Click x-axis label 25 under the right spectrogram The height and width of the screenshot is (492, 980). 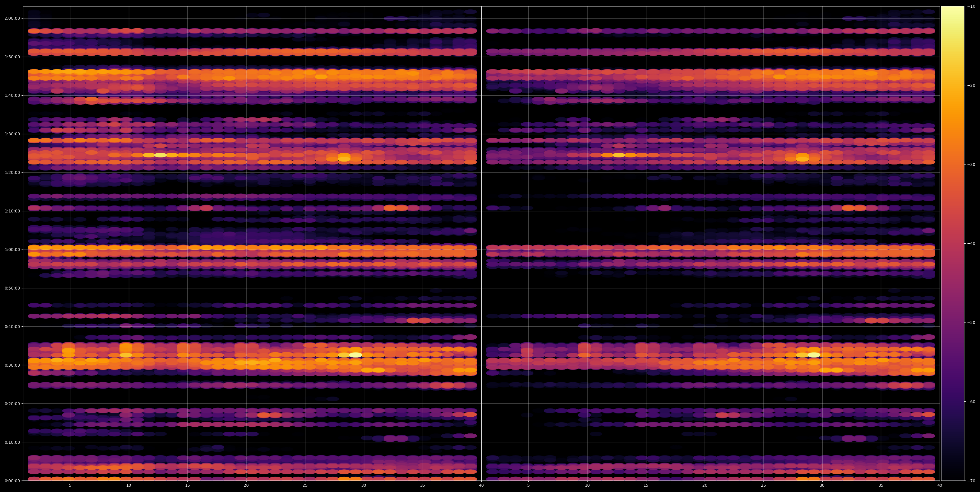(763, 486)
